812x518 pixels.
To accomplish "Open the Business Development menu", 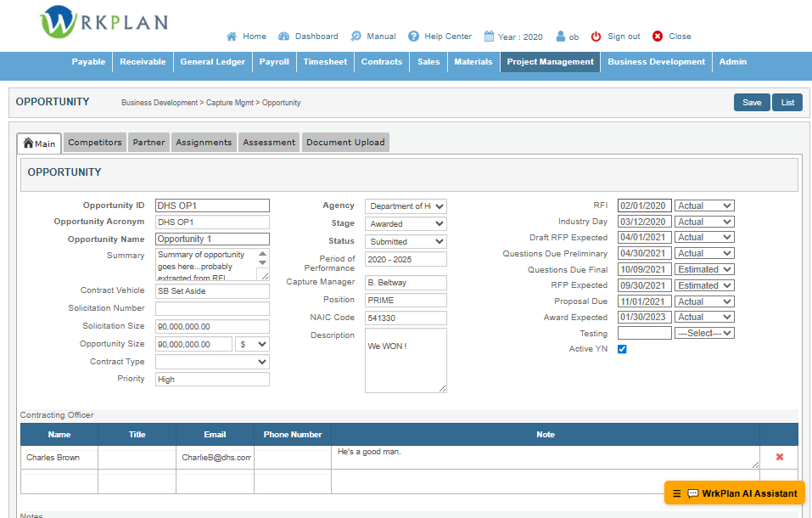I will pos(656,62).
